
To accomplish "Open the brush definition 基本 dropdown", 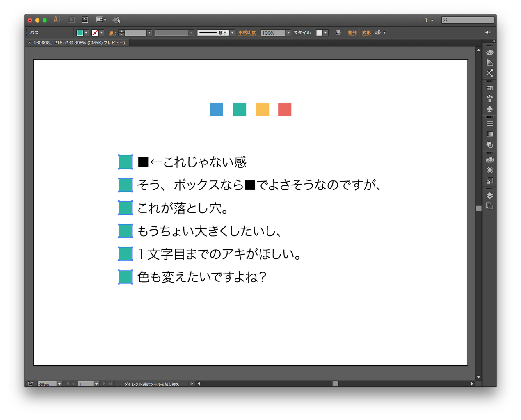I will pyautogui.click(x=233, y=33).
